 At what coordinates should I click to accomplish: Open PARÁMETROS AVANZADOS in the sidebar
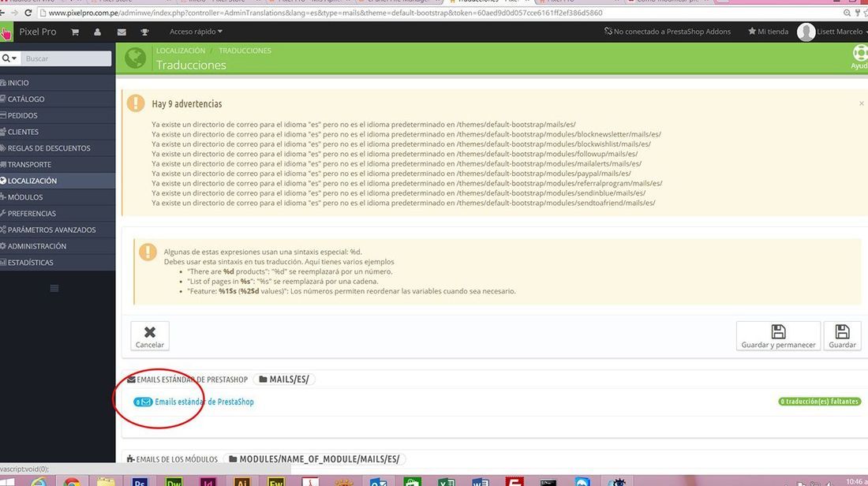pos(58,230)
